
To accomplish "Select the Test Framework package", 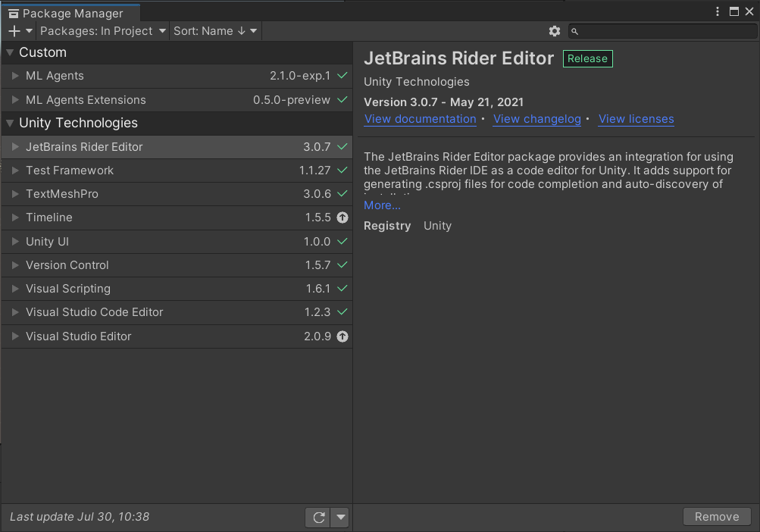I will point(177,171).
